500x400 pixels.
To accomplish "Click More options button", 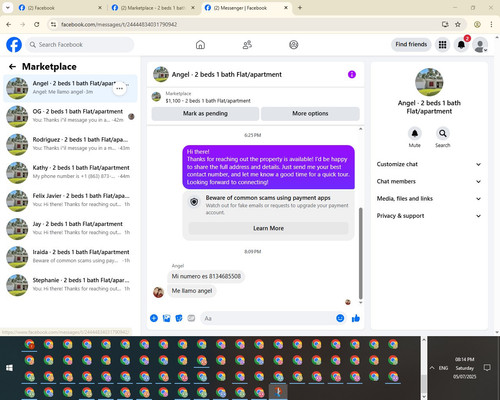I will [310, 114].
